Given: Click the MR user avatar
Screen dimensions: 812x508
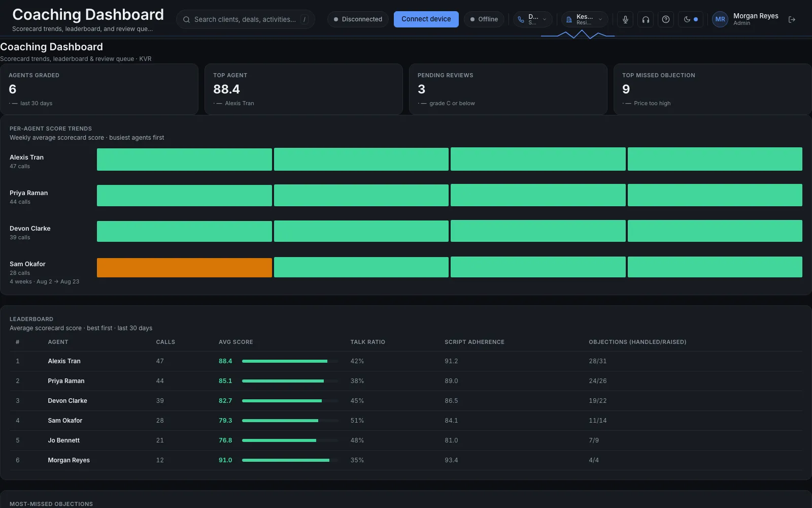Looking at the screenshot, I should tap(720, 19).
